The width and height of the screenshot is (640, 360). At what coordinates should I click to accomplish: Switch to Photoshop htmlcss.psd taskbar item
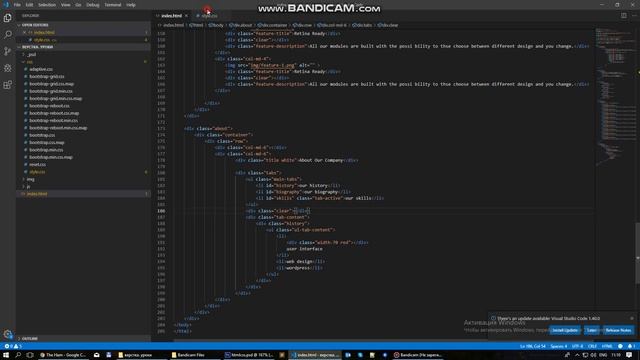249,355
